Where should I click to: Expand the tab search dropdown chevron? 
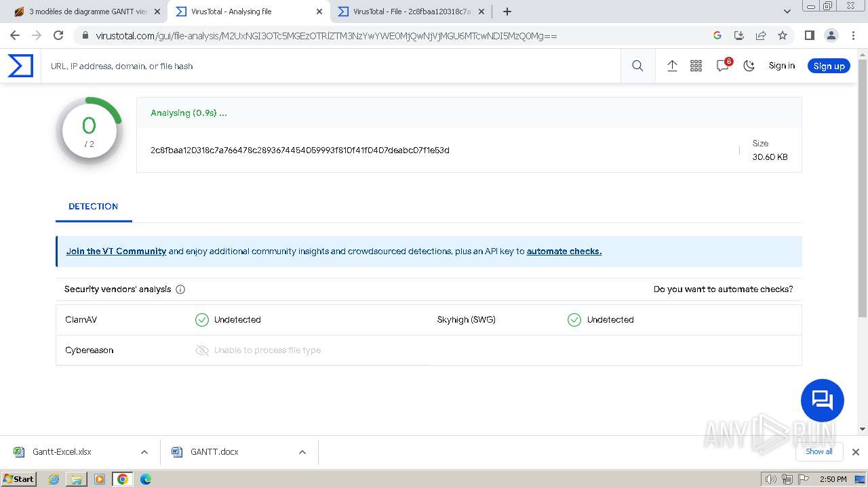tap(787, 12)
